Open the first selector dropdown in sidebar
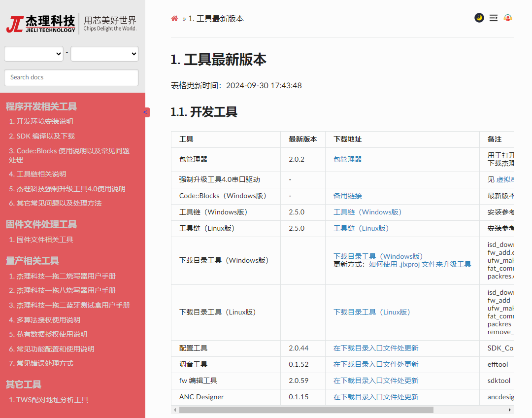532x418 pixels. point(33,54)
